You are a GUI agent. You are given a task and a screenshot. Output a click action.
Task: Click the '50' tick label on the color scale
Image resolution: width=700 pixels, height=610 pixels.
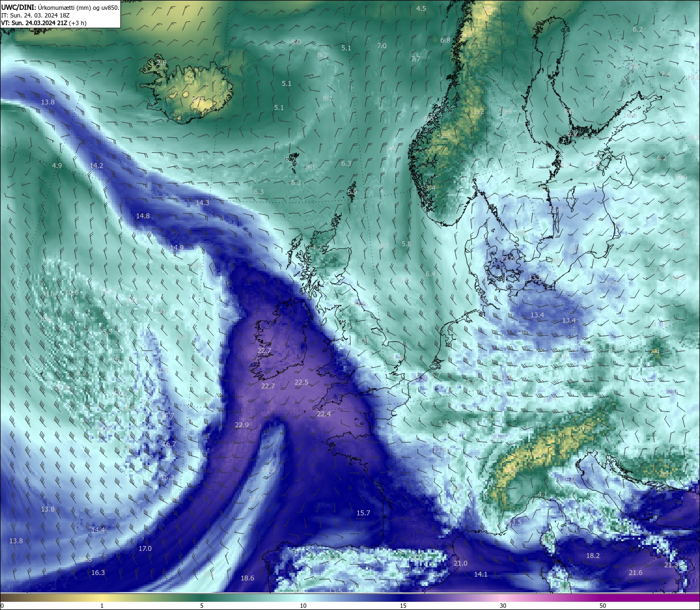click(603, 606)
